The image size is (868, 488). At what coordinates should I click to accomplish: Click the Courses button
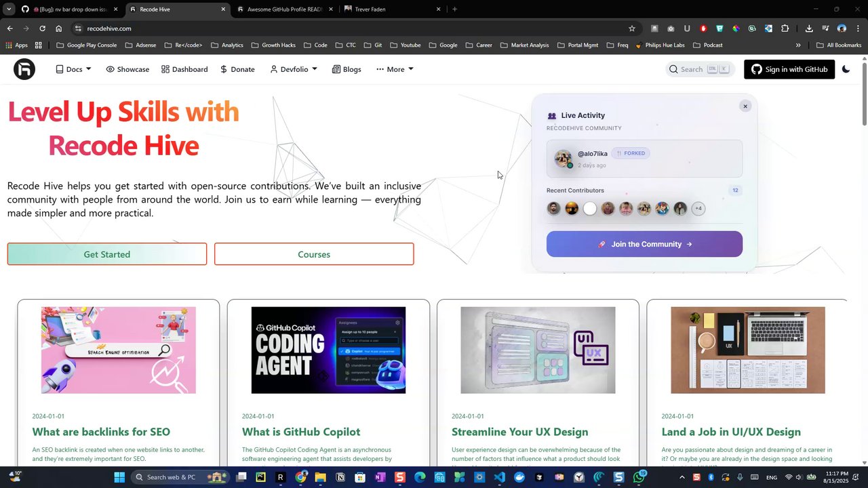point(314,254)
